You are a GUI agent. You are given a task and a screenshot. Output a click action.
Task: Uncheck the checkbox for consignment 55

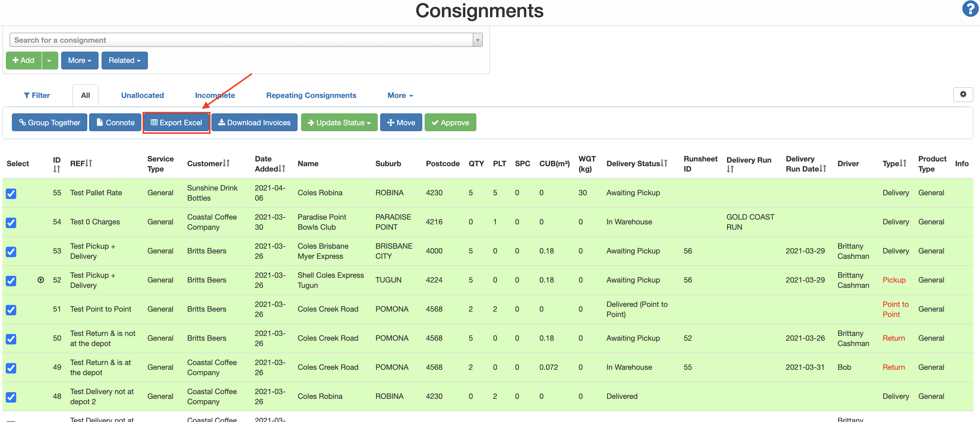click(11, 193)
